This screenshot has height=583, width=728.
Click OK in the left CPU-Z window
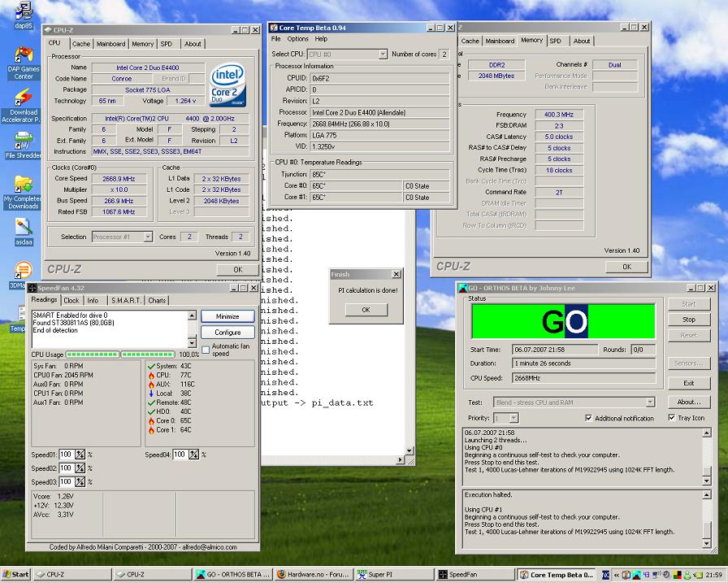[x=238, y=270]
